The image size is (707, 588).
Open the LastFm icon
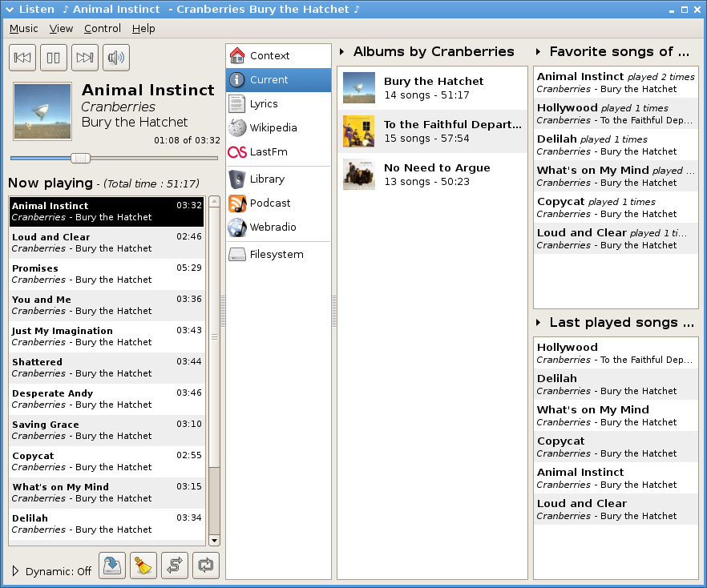click(x=236, y=152)
